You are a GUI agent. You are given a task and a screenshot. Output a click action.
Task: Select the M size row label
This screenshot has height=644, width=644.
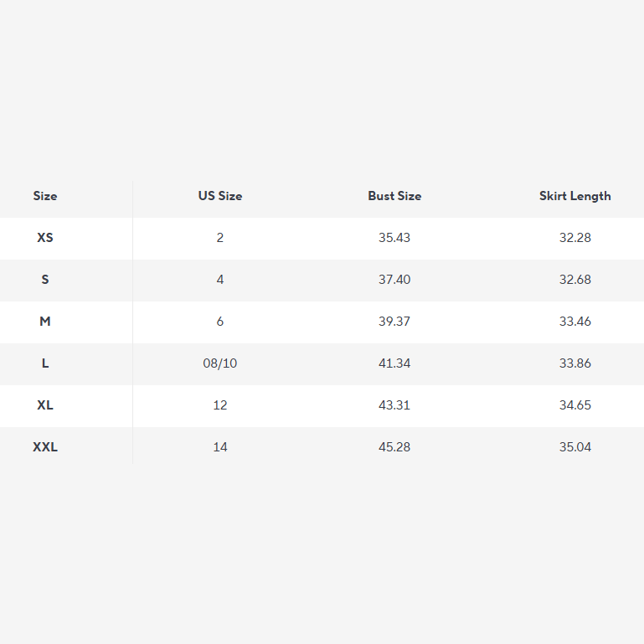point(45,322)
